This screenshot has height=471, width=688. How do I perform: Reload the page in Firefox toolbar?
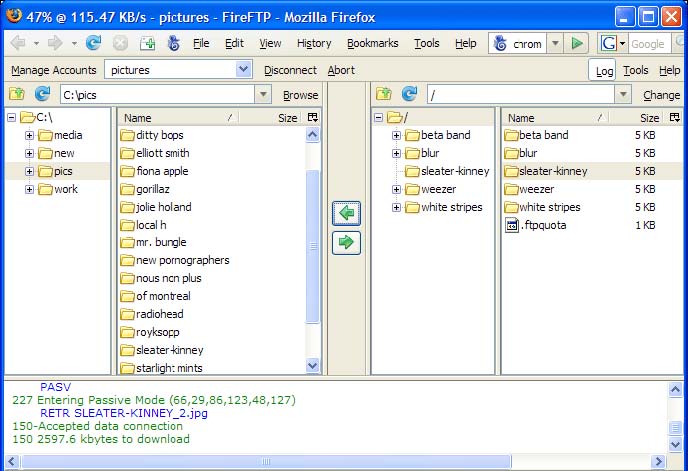point(93,43)
